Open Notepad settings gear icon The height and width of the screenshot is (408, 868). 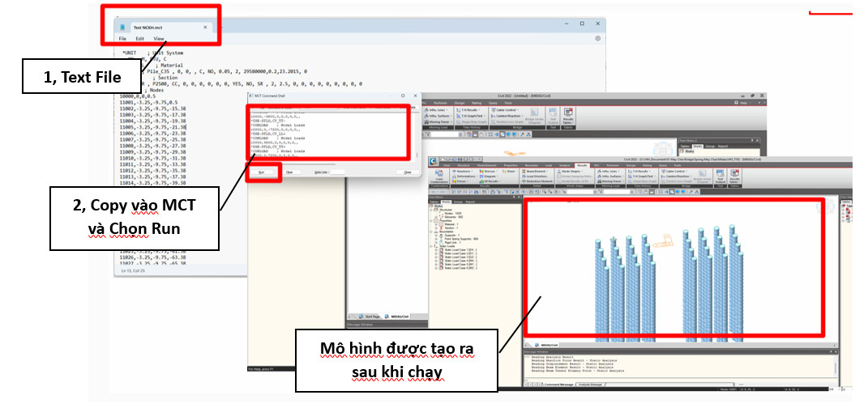click(597, 38)
